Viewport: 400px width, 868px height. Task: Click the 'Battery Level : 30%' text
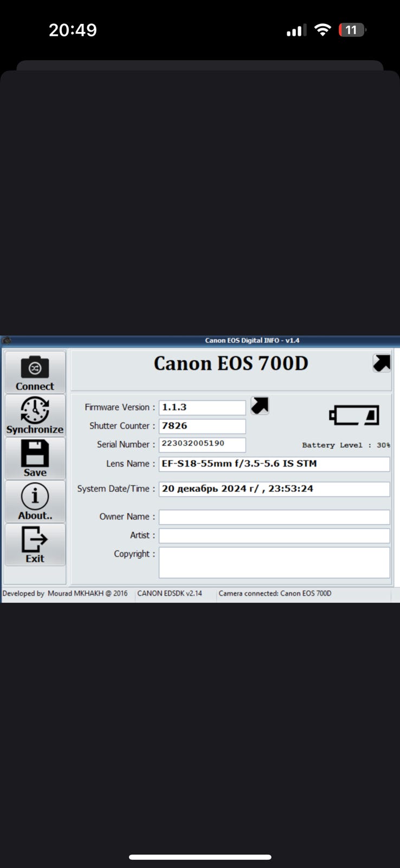coord(346,445)
